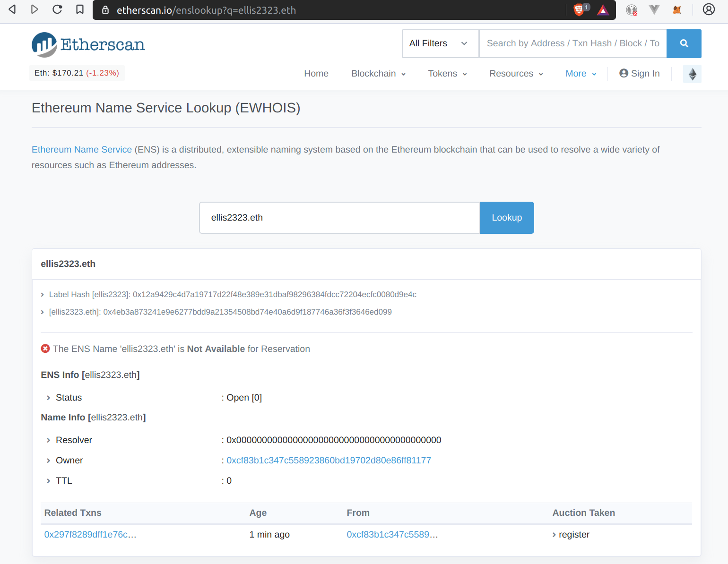Viewport: 728px width, 564px height.
Task: Reload the Etherscan page
Action: point(57,9)
